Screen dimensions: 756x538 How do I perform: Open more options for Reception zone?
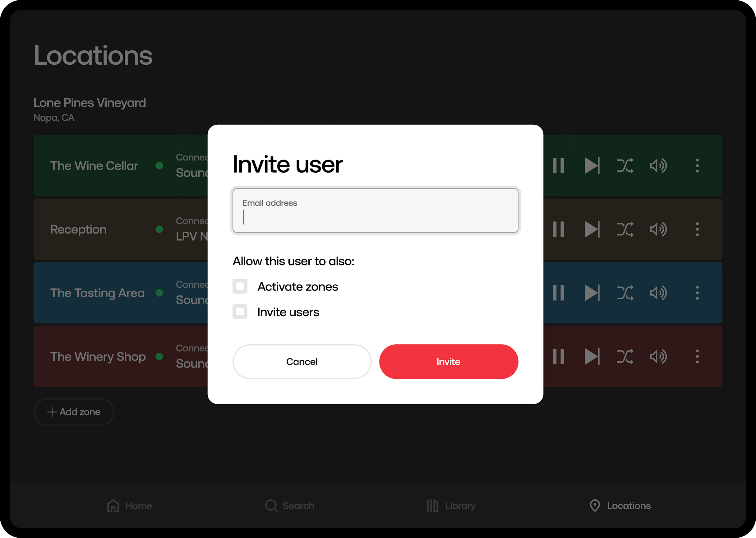(x=697, y=229)
